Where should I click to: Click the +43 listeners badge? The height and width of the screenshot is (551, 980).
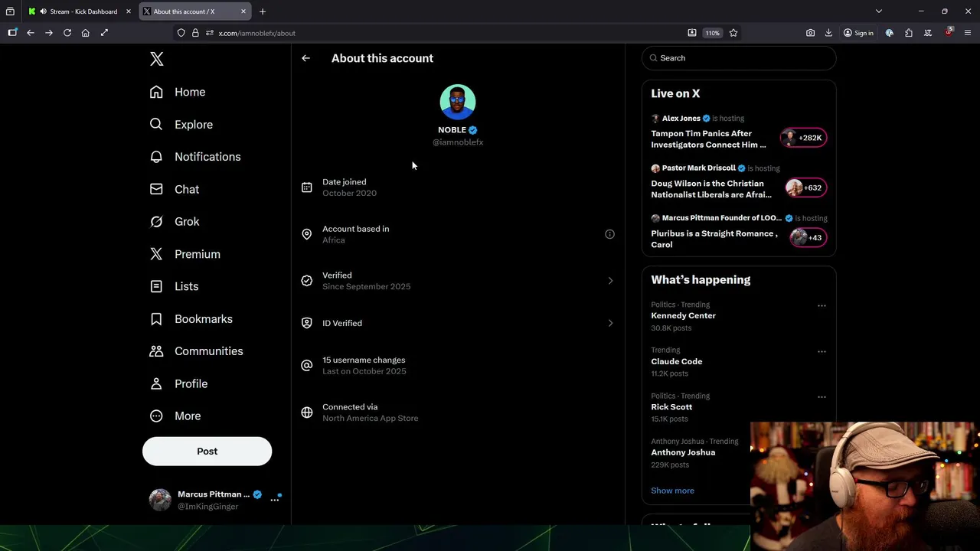point(808,237)
